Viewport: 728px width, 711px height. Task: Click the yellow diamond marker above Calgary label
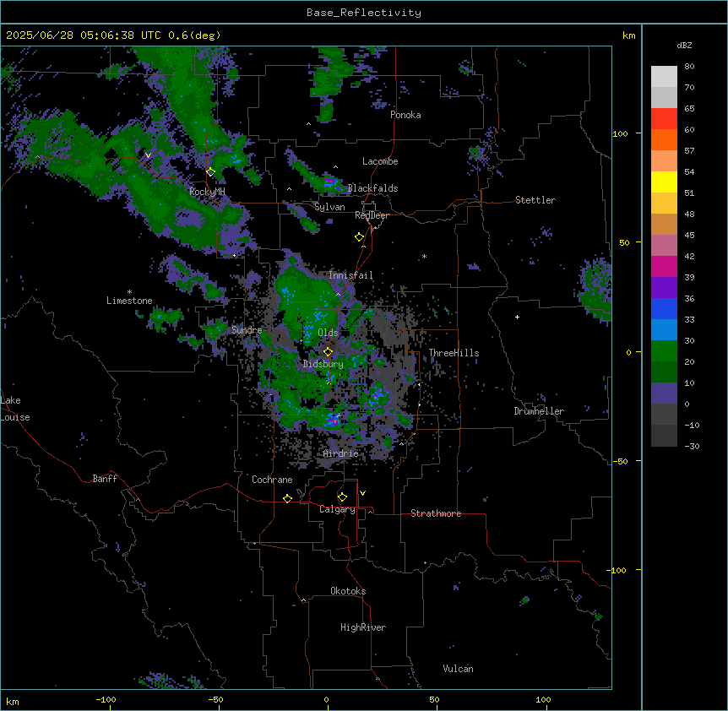point(342,497)
